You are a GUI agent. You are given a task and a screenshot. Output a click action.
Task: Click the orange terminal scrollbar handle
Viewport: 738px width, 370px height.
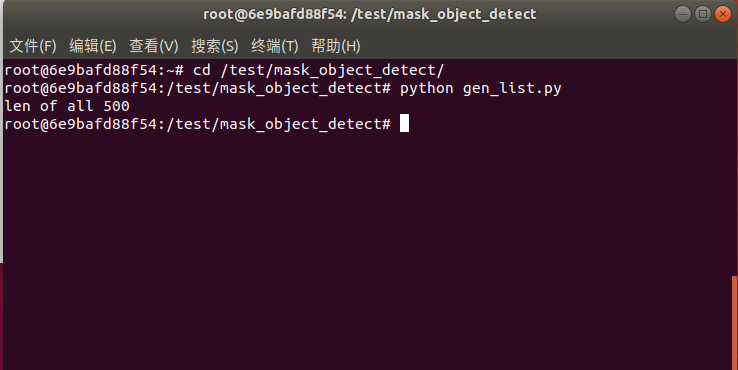(735, 322)
